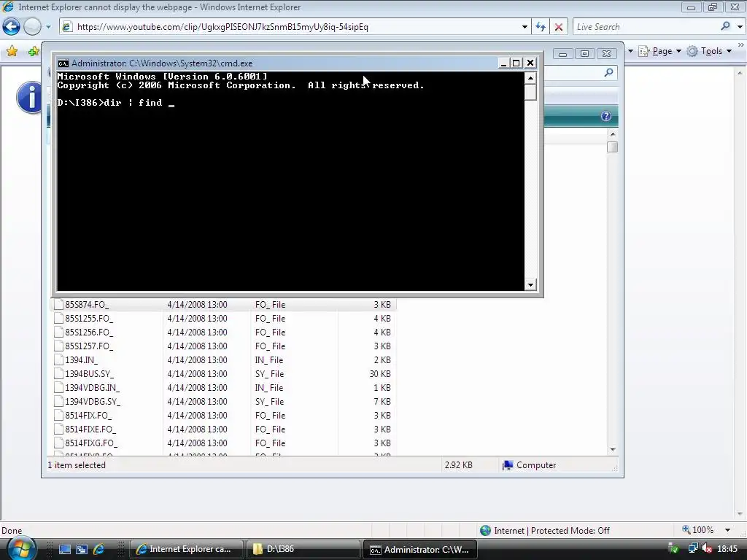747x560 pixels.
Task: Open the recent pages dropdown arrow
Action: tap(48, 27)
